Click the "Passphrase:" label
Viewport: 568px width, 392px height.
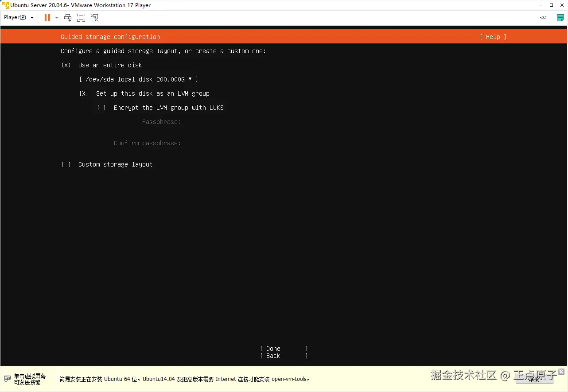161,122
